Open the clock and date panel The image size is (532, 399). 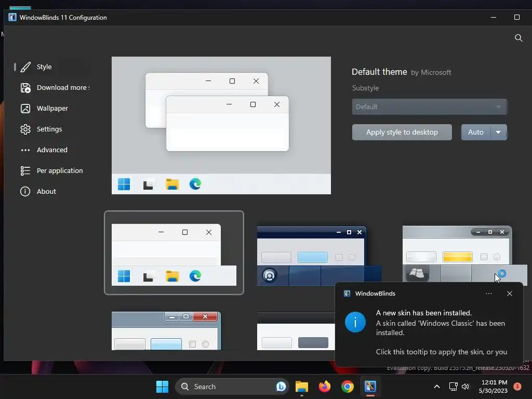493,387
